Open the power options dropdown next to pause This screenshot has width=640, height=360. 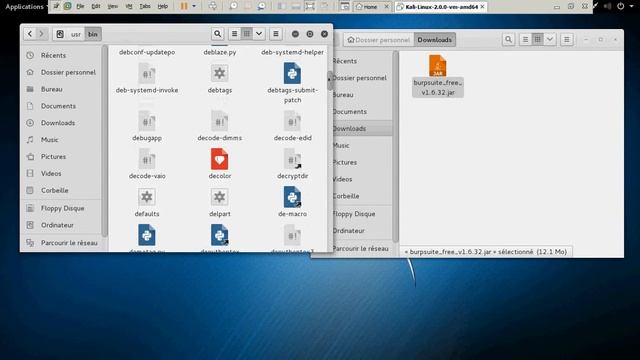coord(194,6)
